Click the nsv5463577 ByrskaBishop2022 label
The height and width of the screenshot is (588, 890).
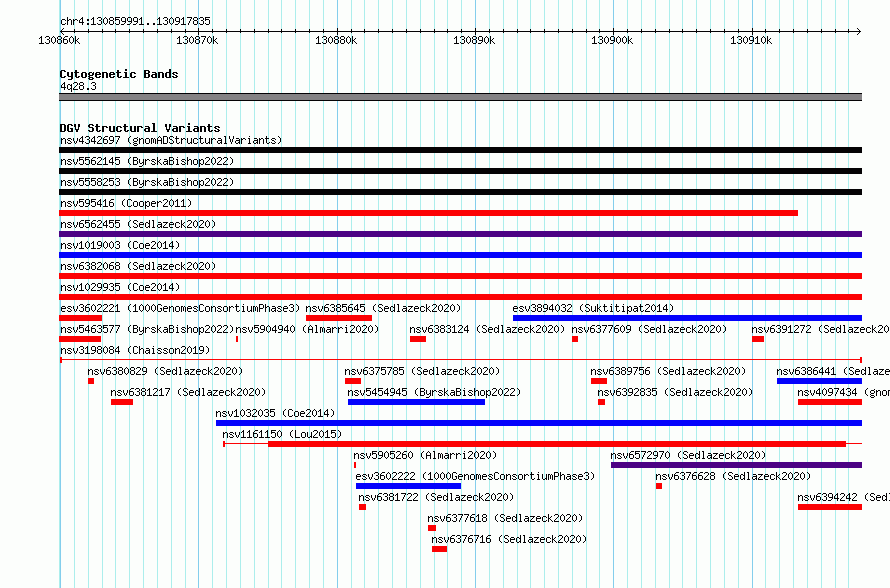point(147,329)
